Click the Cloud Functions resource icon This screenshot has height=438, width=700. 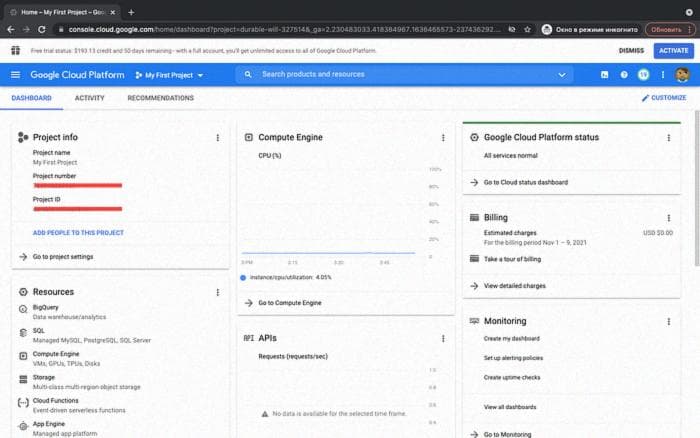[23, 403]
